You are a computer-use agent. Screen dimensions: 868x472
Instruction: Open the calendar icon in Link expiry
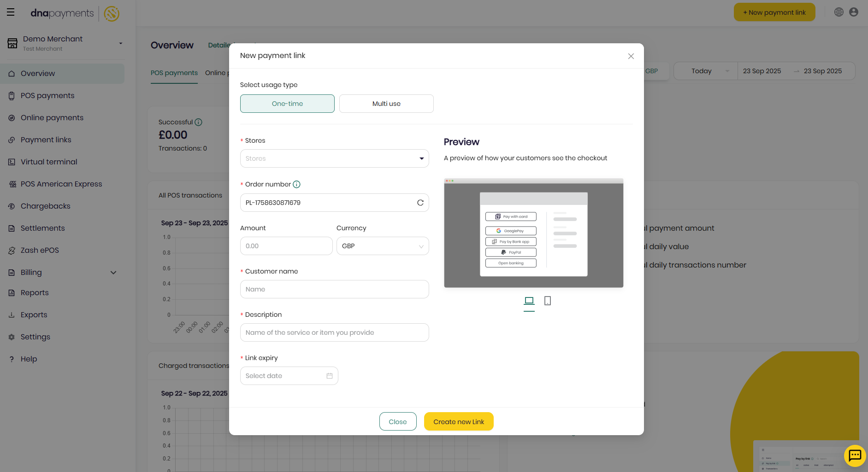pyautogui.click(x=329, y=376)
